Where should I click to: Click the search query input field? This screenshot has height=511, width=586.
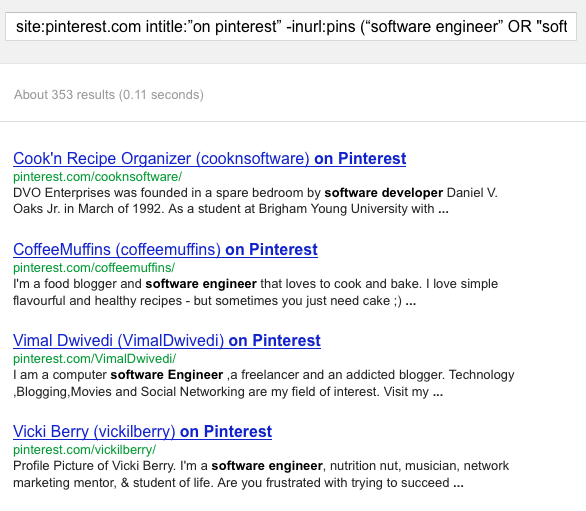click(291, 27)
